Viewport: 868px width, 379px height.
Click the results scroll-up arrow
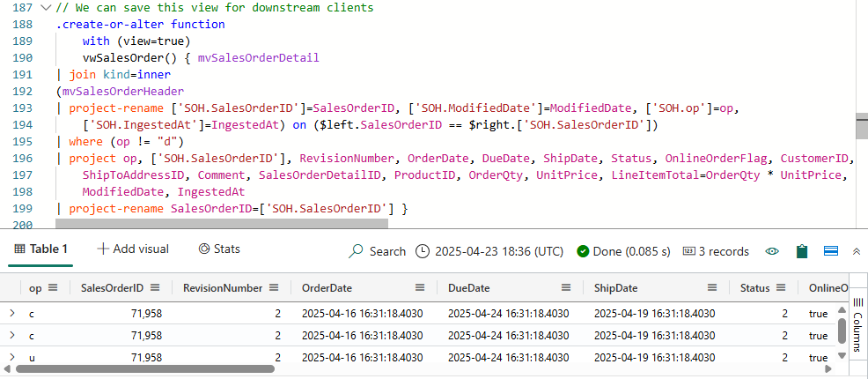pyautogui.click(x=842, y=309)
